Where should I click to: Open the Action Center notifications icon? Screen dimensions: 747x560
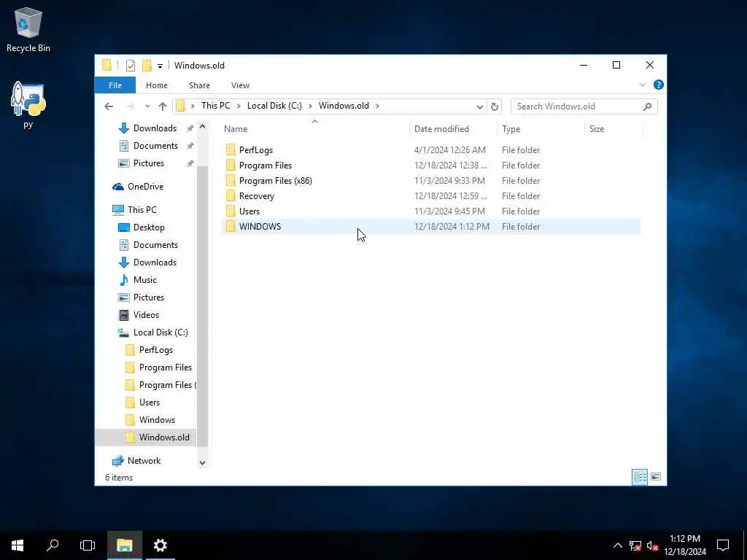coord(723,545)
